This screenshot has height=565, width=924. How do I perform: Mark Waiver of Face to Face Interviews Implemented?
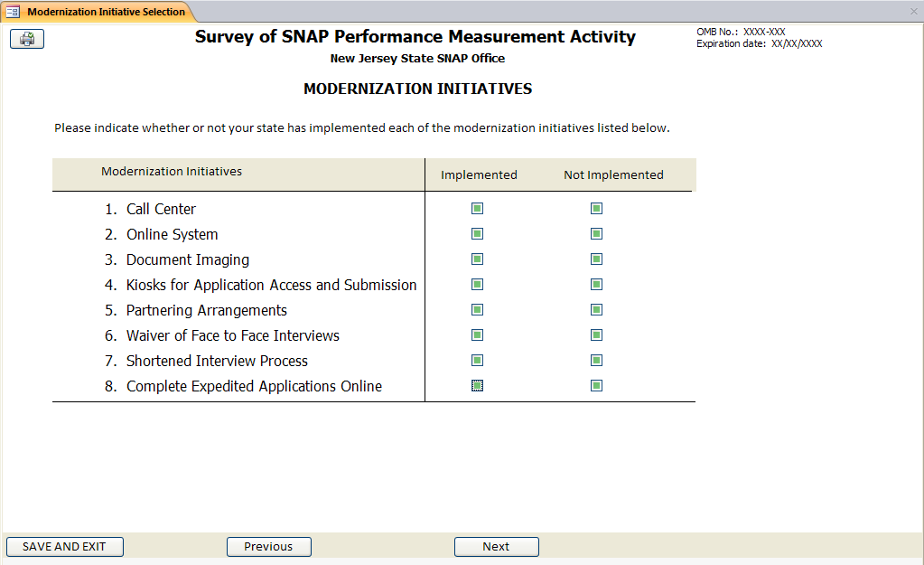point(478,335)
